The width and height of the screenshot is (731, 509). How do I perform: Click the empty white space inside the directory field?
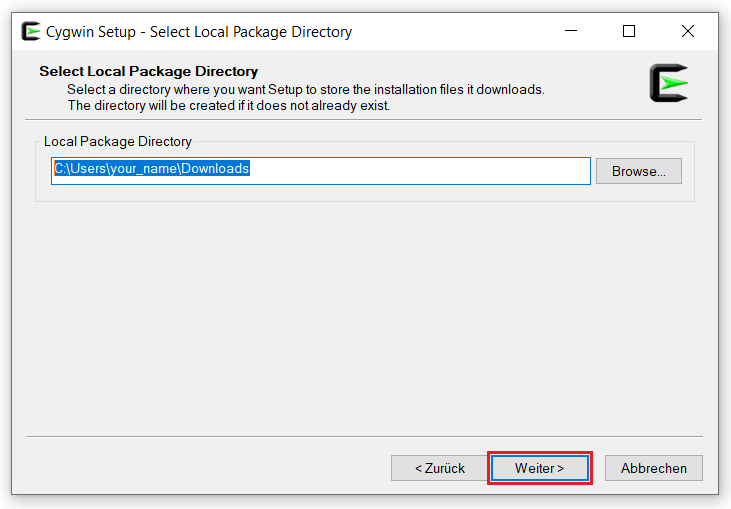click(x=420, y=171)
